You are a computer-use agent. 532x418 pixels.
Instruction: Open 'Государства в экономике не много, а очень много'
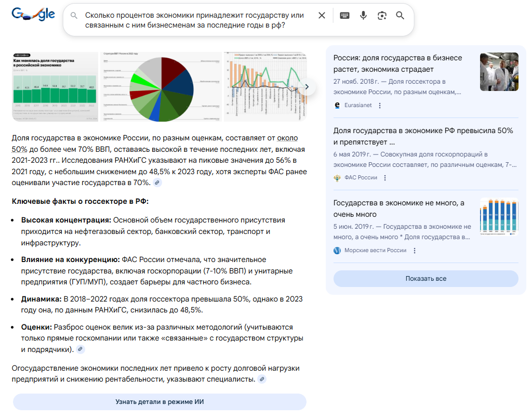[x=398, y=208]
